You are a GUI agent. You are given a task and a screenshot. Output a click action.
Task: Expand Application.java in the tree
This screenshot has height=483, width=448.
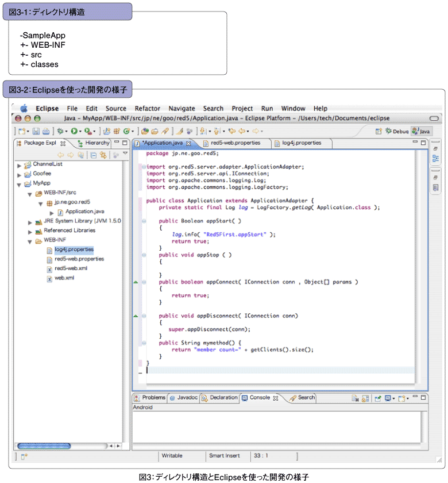(52, 213)
